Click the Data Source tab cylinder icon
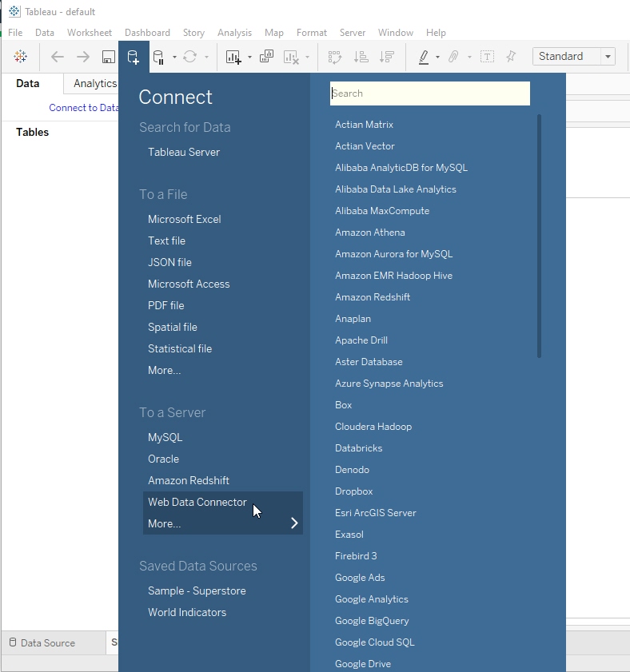The image size is (630, 672). (x=13, y=642)
